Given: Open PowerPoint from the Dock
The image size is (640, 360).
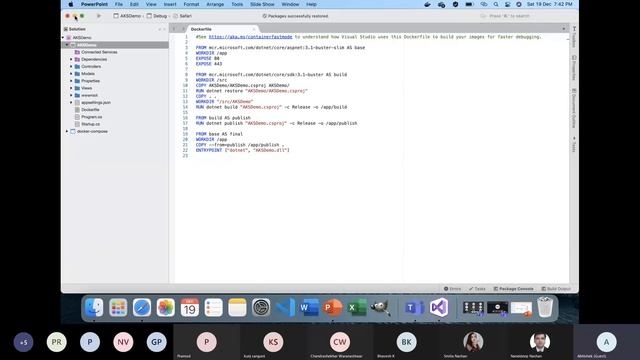Looking at the screenshot, I should tap(333, 307).
